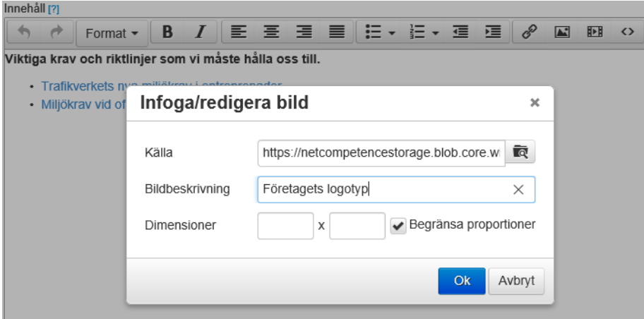Align text to the left

click(237, 32)
